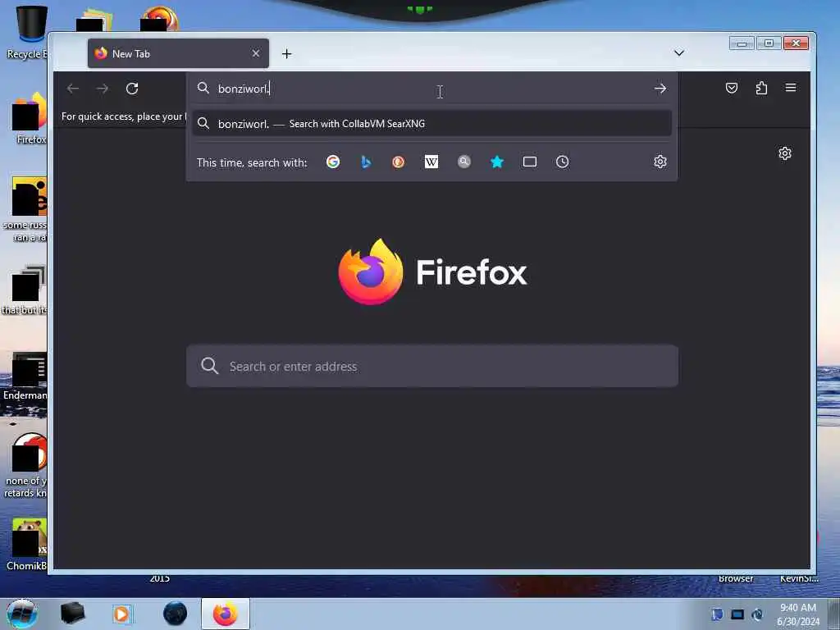Open the dark globe taskbar app
This screenshot has width=840, height=630.
coord(176,614)
